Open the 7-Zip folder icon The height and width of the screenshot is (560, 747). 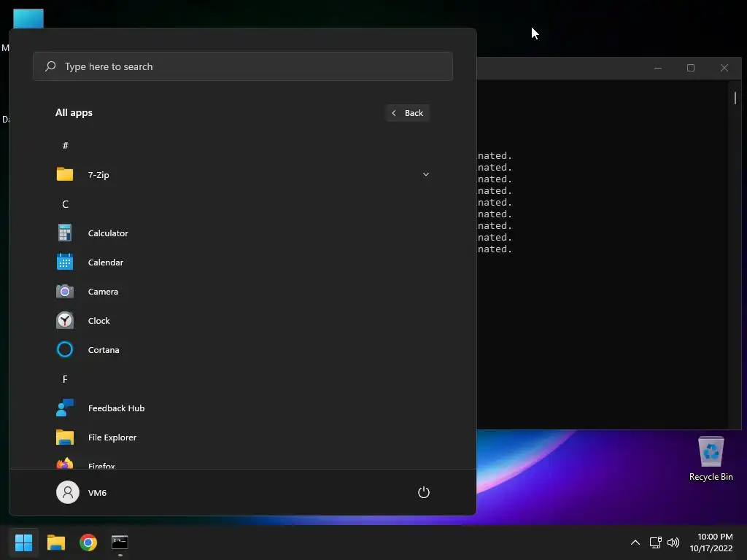[x=65, y=174]
